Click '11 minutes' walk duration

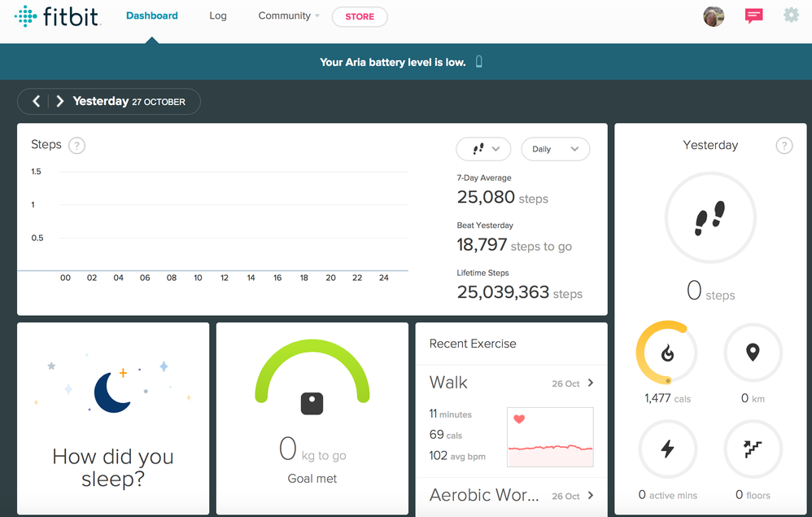450,414
